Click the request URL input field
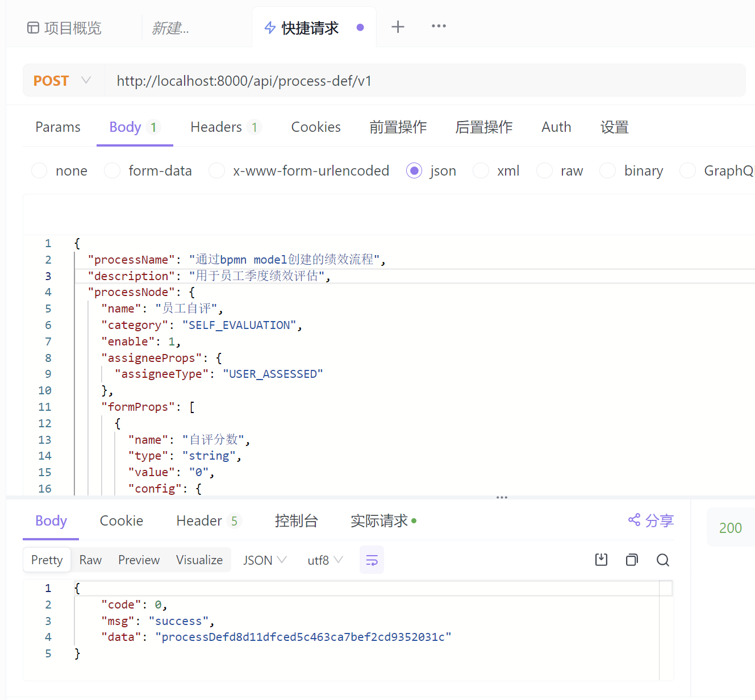 [425, 81]
